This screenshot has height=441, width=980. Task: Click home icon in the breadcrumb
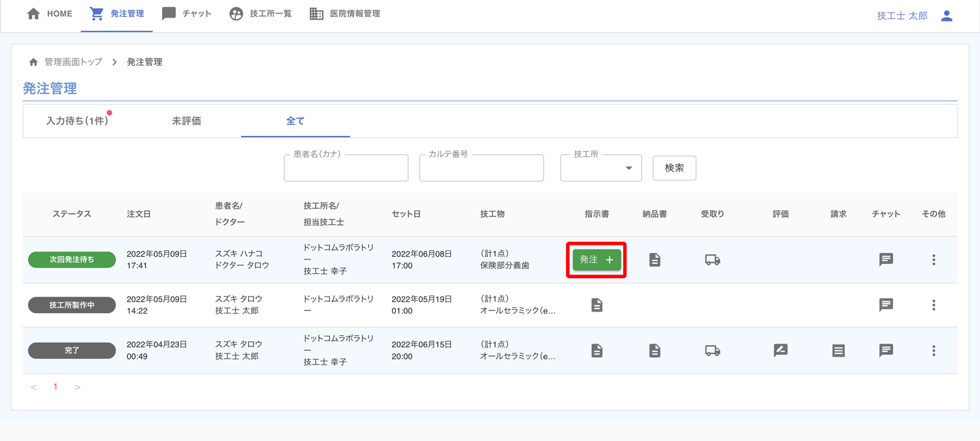(33, 62)
